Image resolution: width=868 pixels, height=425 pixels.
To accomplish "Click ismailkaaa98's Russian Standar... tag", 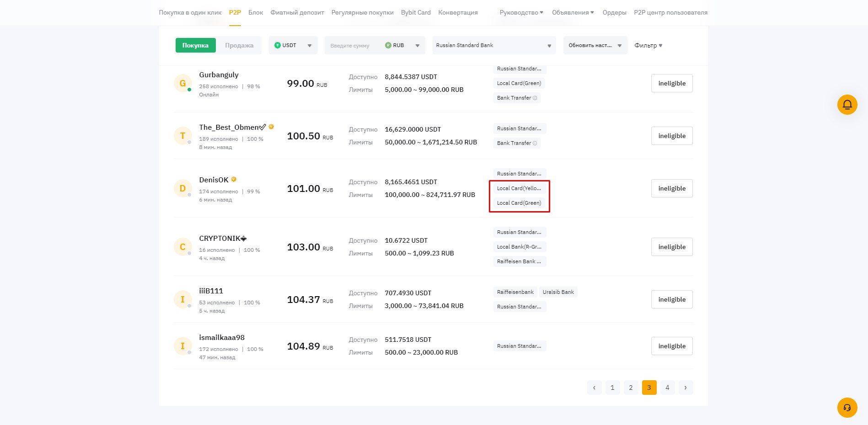I will coord(520,346).
